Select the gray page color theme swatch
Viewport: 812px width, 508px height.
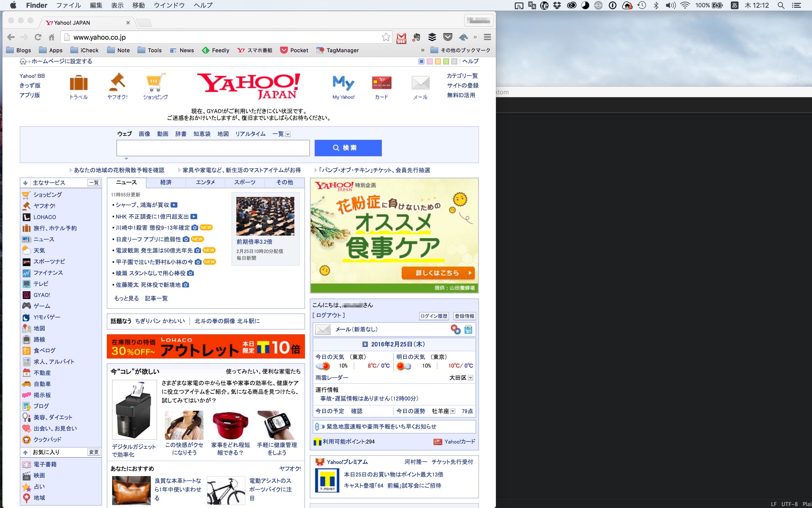[454, 61]
